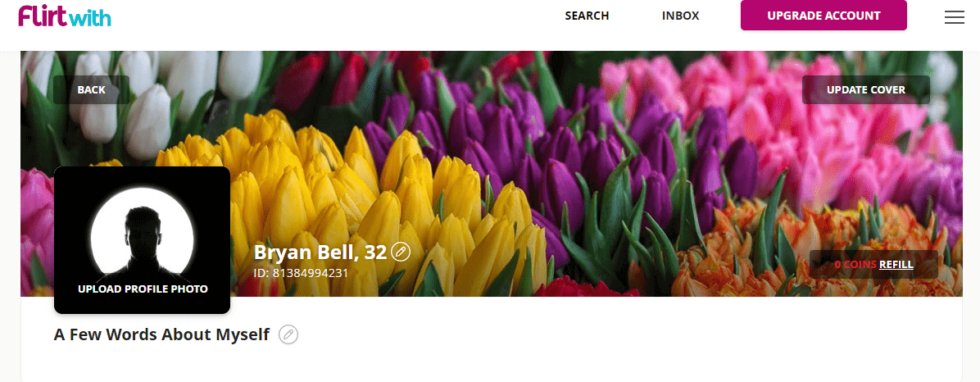Edit A Few Words About Myself via pencil
This screenshot has width=980, height=382.
click(x=288, y=334)
